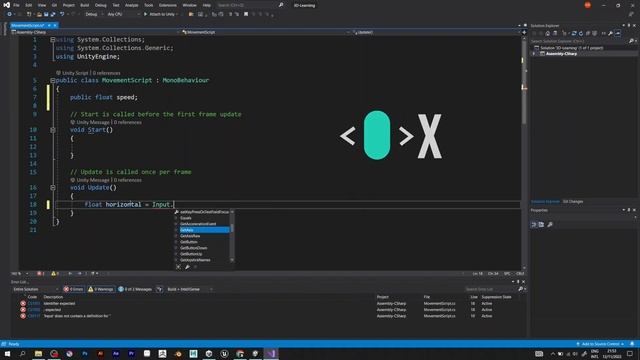Click the MonoBehaviour base class in code
Image resolution: width=640 pixels, height=360 pixels.
click(x=186, y=80)
